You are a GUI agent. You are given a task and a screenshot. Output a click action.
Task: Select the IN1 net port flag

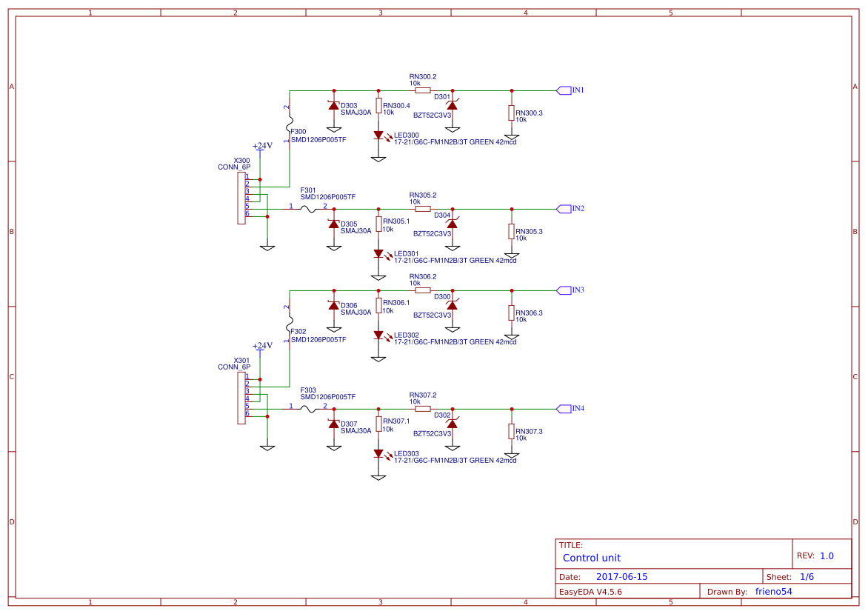(564, 90)
